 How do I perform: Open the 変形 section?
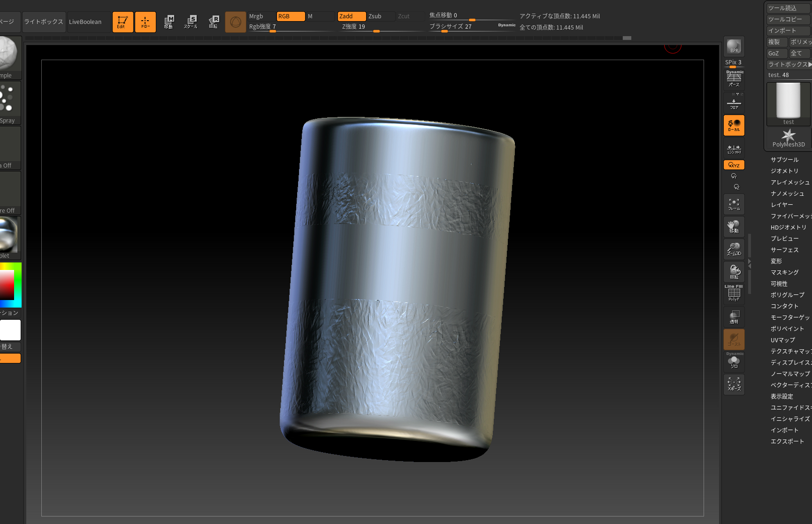pyautogui.click(x=776, y=261)
